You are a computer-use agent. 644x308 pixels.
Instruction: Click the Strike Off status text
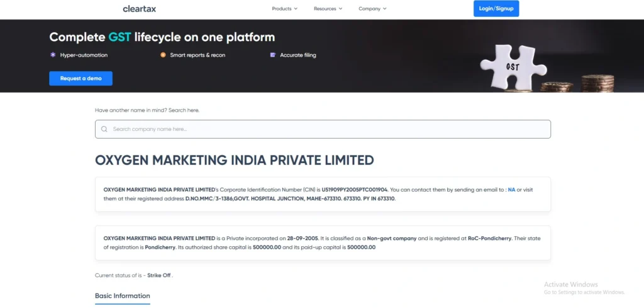click(x=158, y=275)
